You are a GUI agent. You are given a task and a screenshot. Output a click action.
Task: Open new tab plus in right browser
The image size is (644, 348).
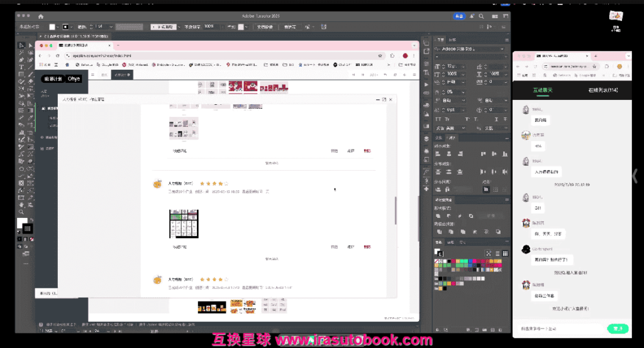(596, 56)
